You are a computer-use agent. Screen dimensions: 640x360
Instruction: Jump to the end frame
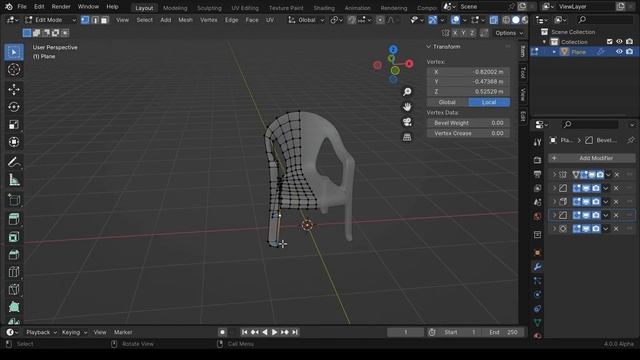point(295,332)
